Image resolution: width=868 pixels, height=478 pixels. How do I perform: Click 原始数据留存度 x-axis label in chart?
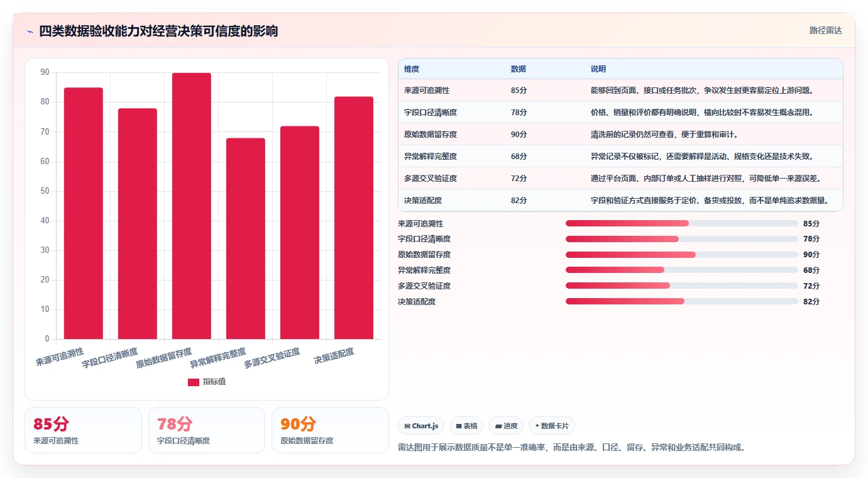[164, 357]
